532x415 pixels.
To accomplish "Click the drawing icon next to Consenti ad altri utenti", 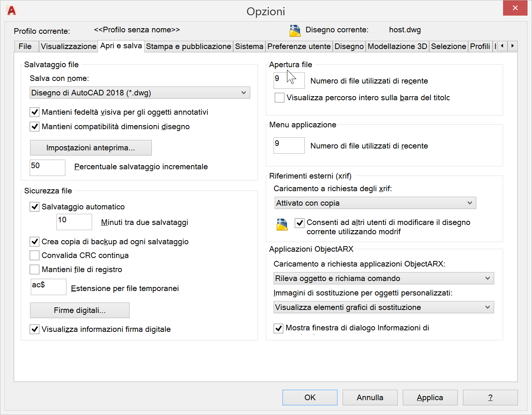I will [x=282, y=225].
